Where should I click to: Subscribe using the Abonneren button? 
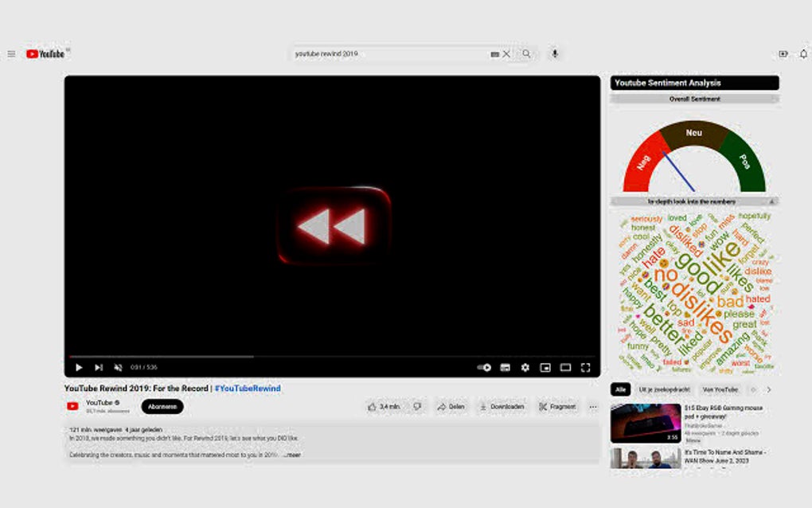[162, 407]
